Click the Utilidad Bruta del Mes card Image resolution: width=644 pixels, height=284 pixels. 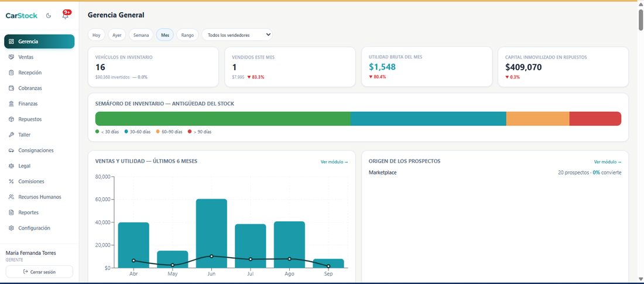[x=427, y=67]
